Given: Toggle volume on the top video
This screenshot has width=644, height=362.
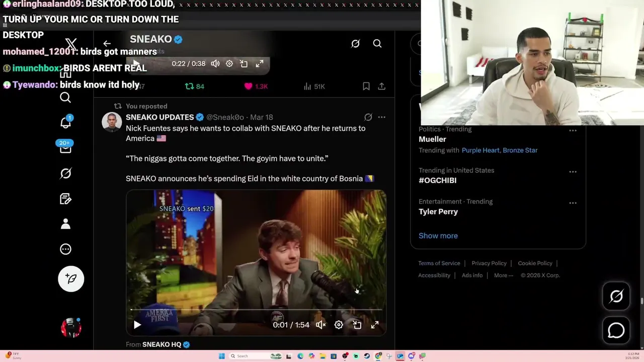Looking at the screenshot, I should click(215, 64).
